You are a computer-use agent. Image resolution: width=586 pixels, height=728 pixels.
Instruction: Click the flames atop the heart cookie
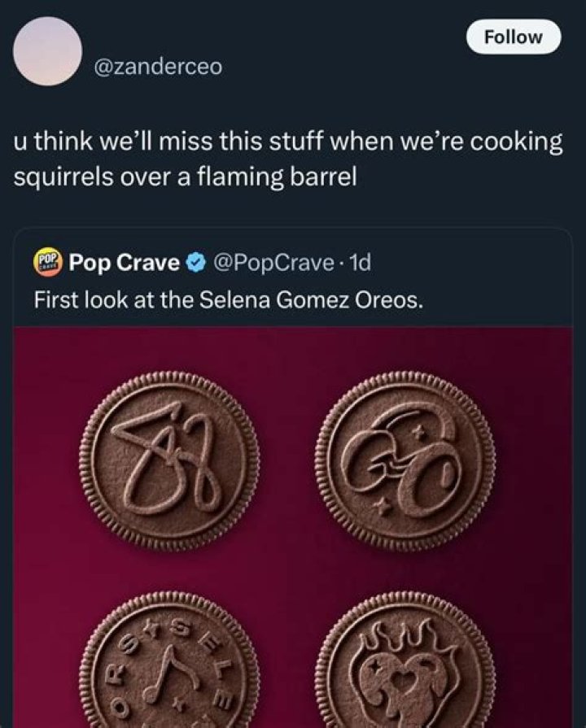click(x=405, y=634)
